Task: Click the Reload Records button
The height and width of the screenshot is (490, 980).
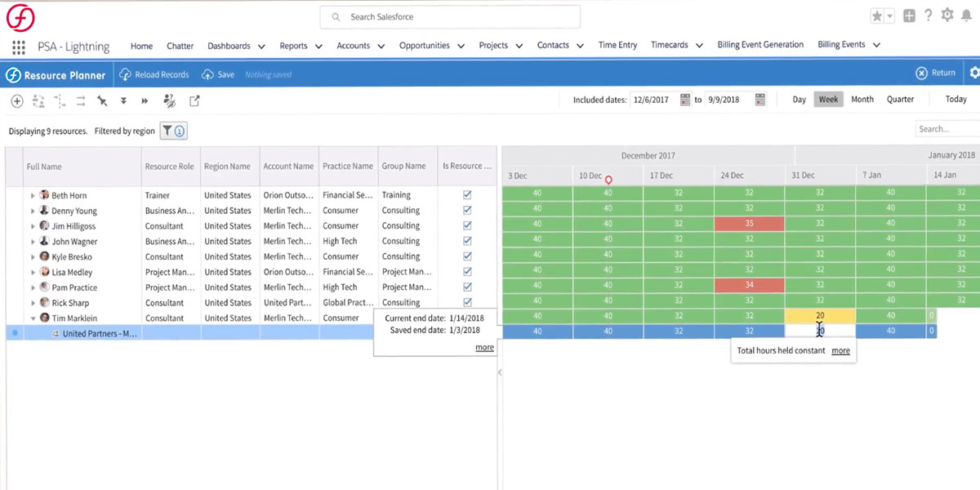Action: click(x=154, y=74)
